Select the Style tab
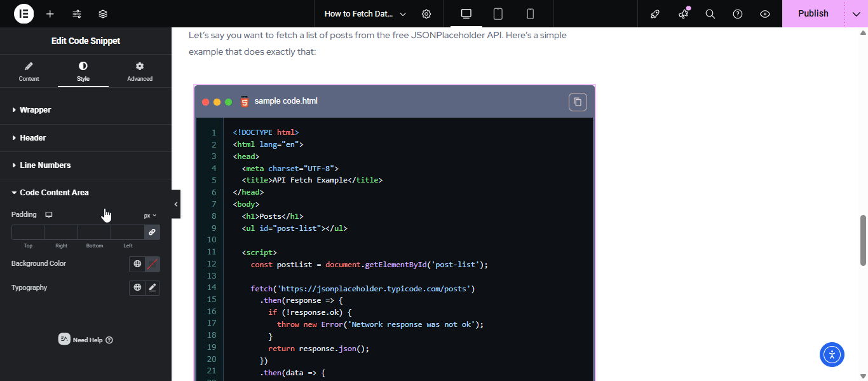This screenshot has width=868, height=381. [83, 71]
